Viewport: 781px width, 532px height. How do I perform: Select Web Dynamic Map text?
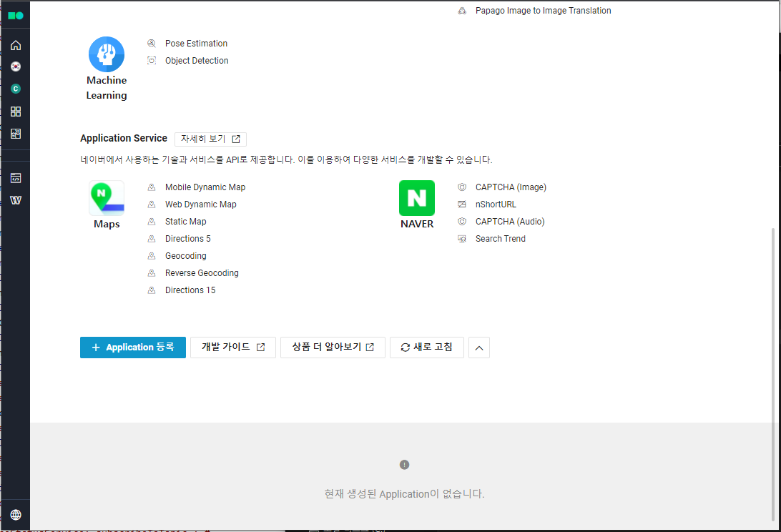pos(201,205)
